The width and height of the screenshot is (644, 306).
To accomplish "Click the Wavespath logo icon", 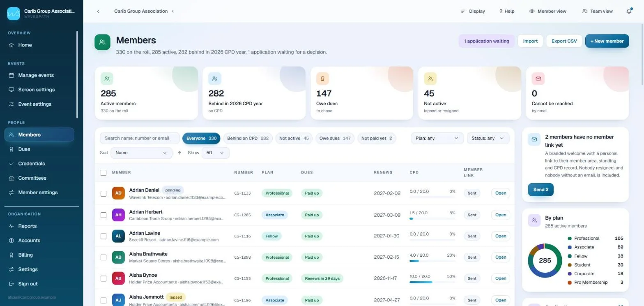I will [14, 14].
